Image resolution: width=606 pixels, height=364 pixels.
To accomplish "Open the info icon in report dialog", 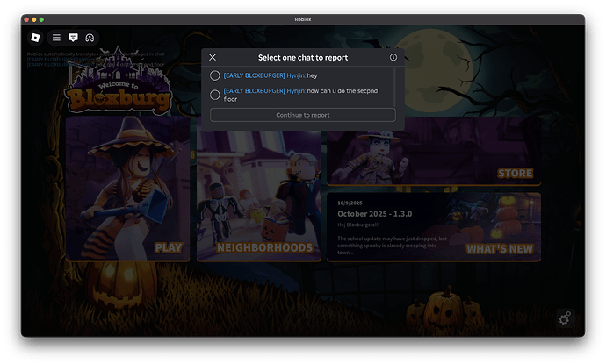I will tap(393, 57).
